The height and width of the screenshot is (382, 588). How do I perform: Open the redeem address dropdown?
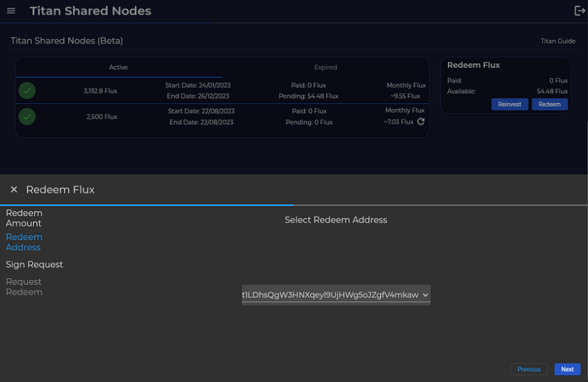tap(336, 295)
